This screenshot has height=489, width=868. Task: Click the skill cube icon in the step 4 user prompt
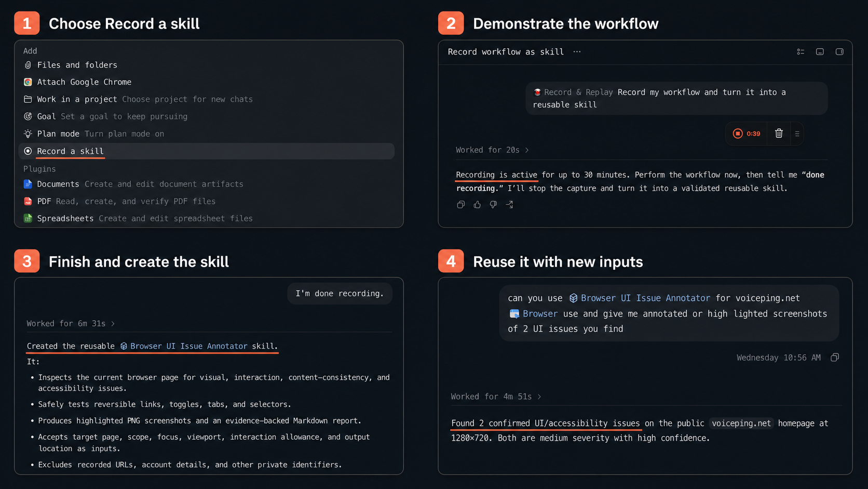point(573,298)
